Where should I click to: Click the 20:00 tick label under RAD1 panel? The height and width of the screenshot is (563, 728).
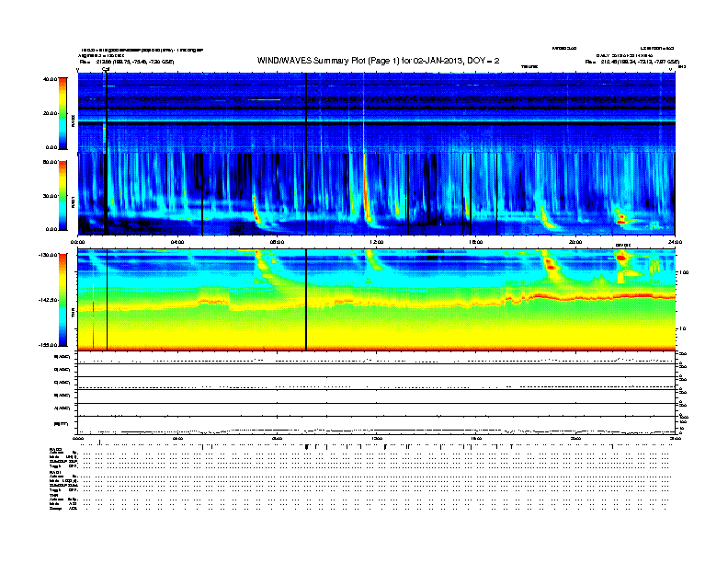[x=575, y=242]
